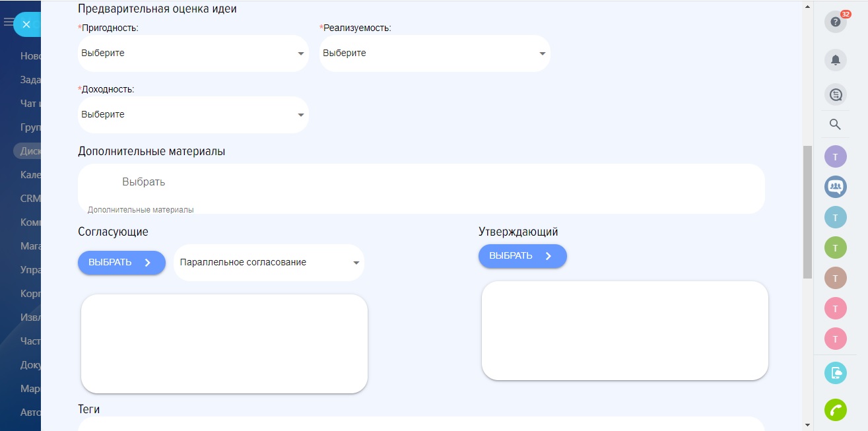Expand the Пригодность dropdown

tap(193, 53)
